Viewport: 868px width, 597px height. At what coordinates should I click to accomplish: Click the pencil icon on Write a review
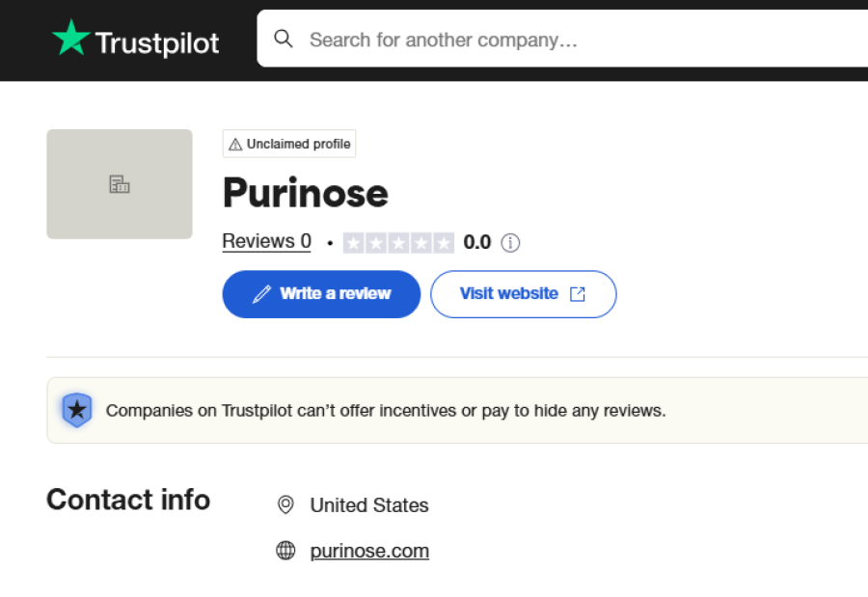[x=261, y=294]
